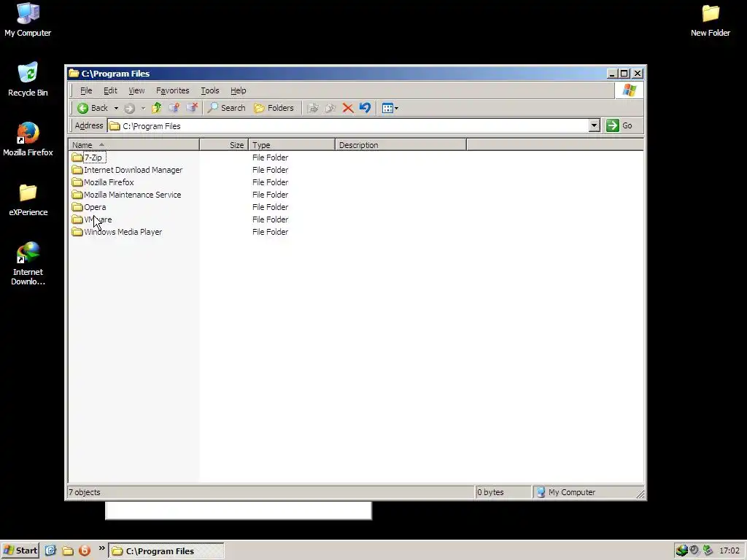The height and width of the screenshot is (560, 747).
Task: Click the grey disc tray icon
Action: [694, 551]
